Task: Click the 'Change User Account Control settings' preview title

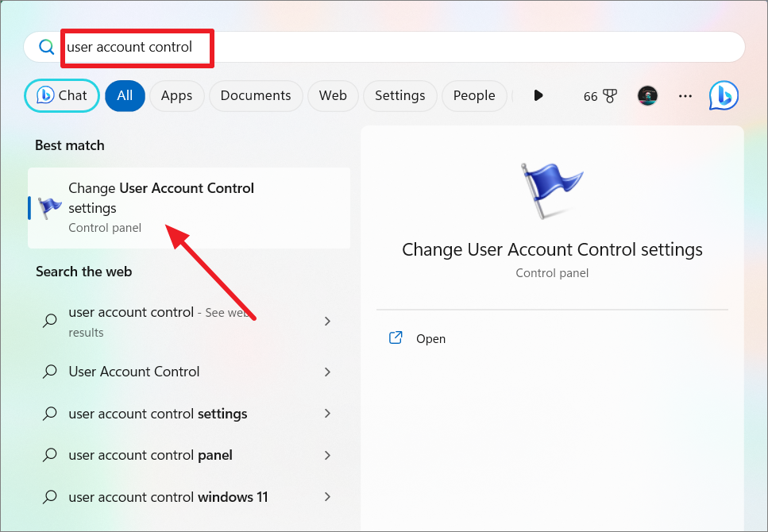Action: pos(552,250)
